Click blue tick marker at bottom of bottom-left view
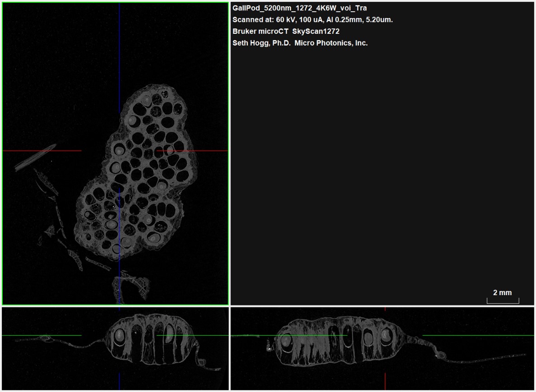Viewport: 536px width, 392px height. [x=119, y=381]
